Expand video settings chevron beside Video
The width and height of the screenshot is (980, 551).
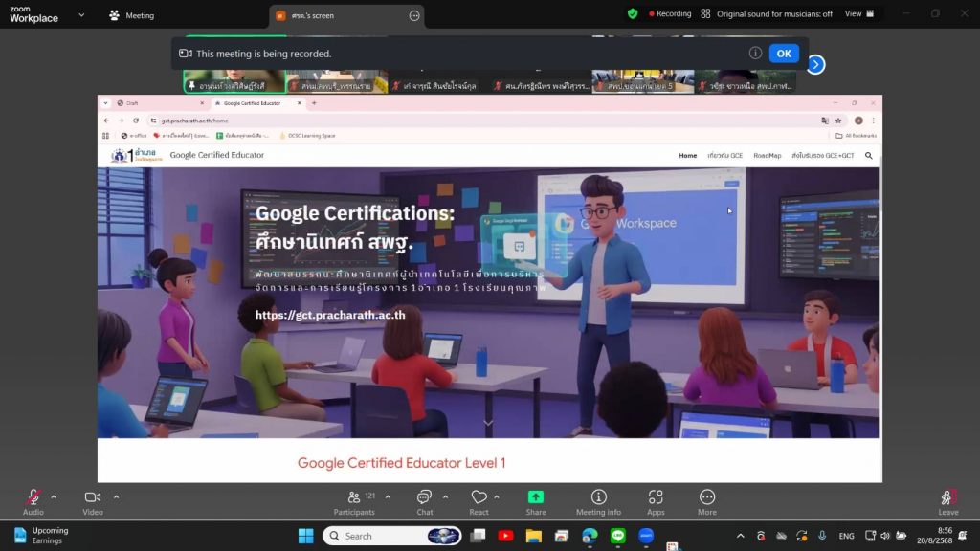pos(116,497)
